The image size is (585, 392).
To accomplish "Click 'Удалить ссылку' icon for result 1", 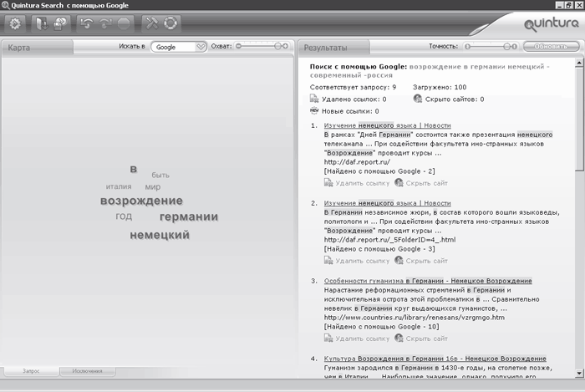I will click(328, 183).
